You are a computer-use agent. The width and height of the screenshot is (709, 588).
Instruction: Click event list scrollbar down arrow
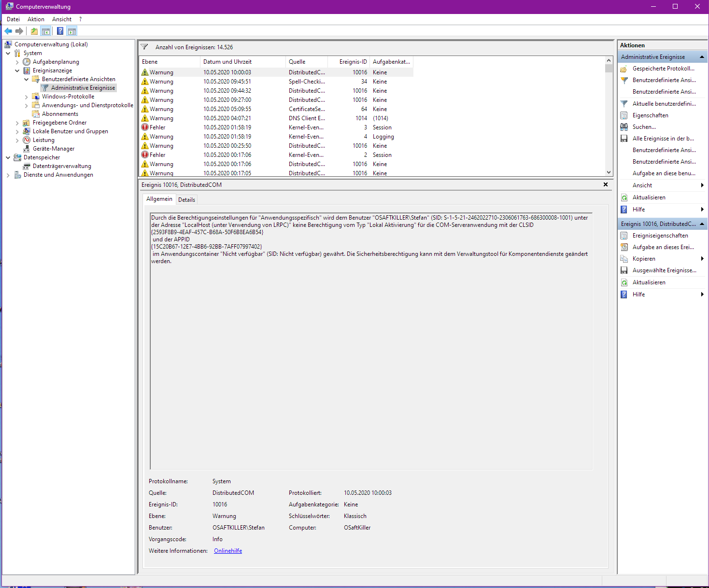(x=609, y=172)
